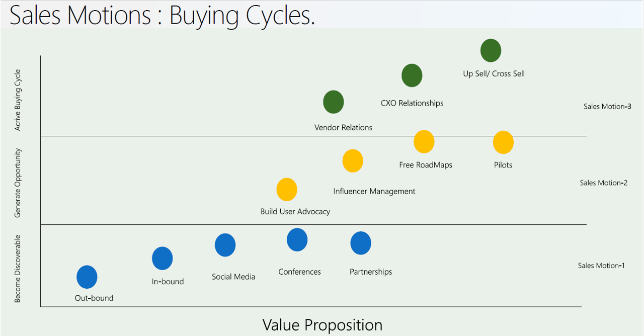Select the yellow Build User Advocacy circle

point(287,190)
